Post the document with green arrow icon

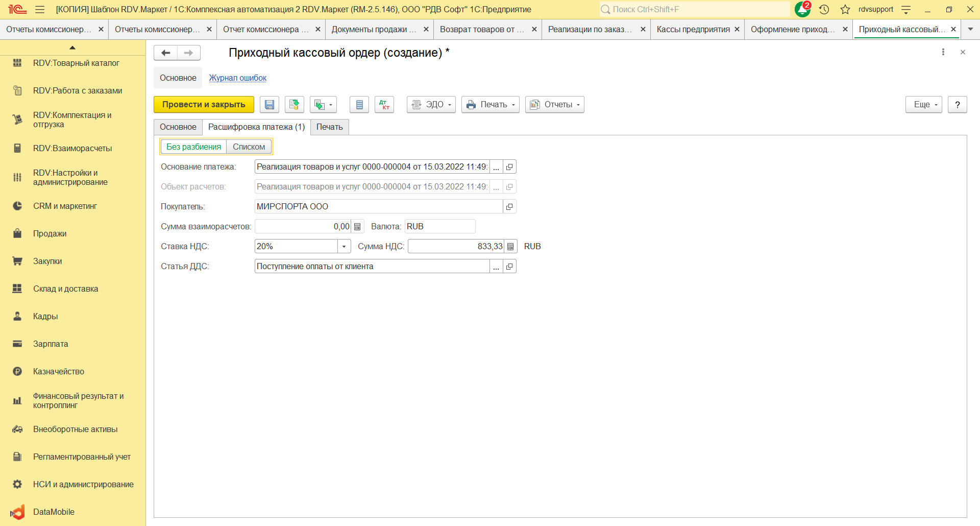coord(295,105)
